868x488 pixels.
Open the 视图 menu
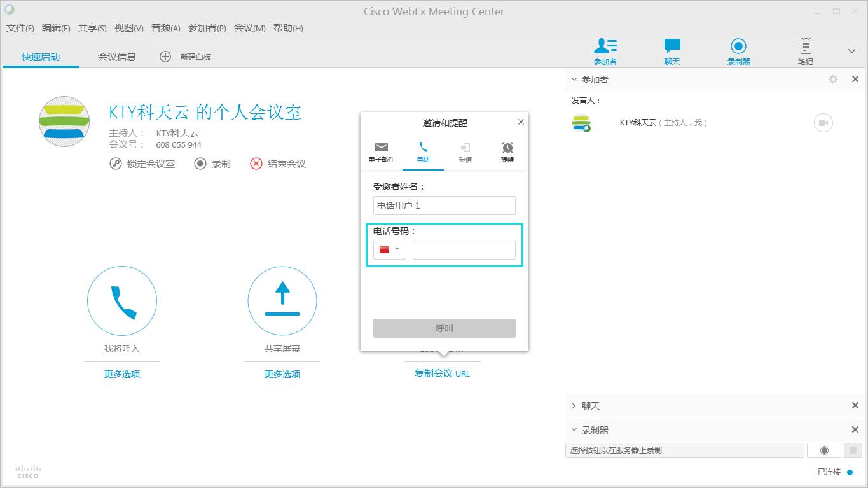coord(128,28)
